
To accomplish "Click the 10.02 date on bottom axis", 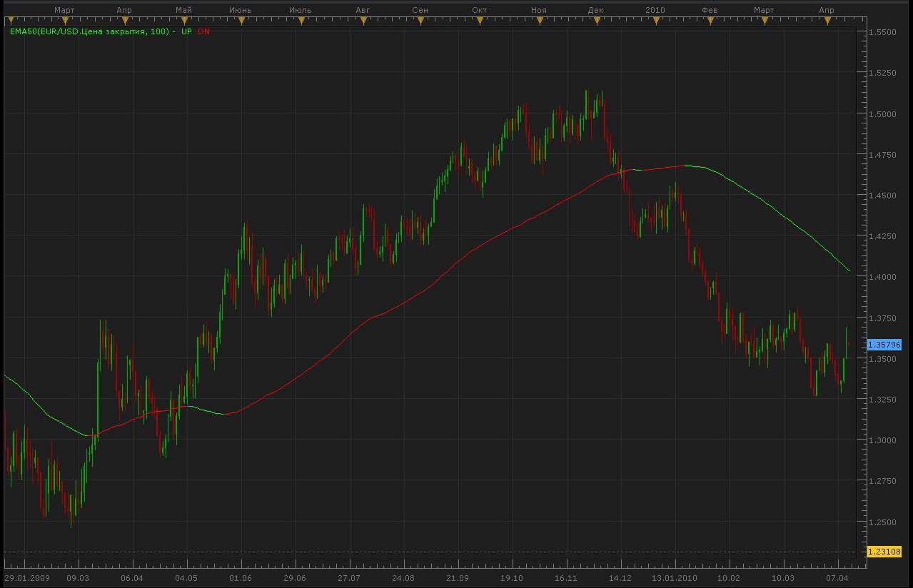I will [729, 577].
